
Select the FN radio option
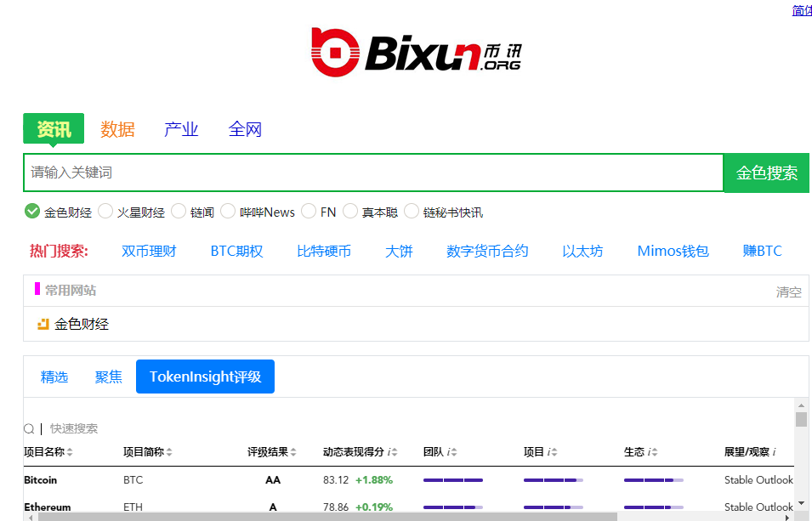[309, 212]
